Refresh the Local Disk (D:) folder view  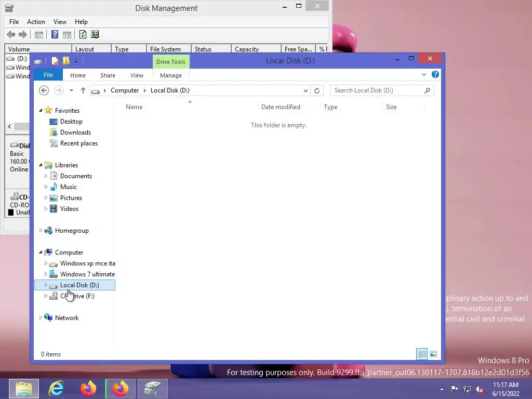click(x=317, y=90)
